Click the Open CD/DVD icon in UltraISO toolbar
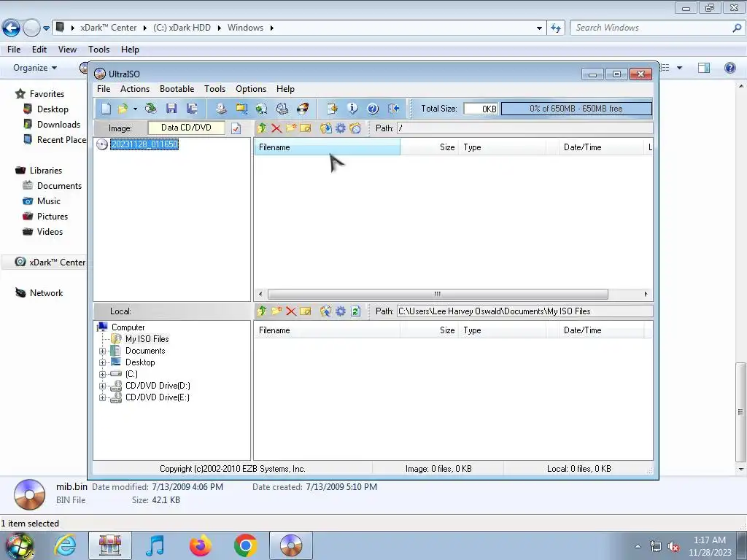Viewport: 747px width, 560px height. coord(150,109)
